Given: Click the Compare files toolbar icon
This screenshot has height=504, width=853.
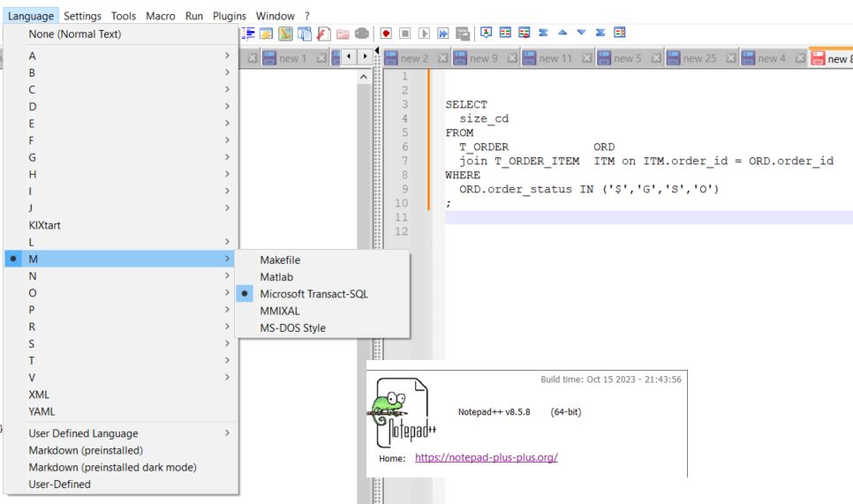Looking at the screenshot, I should [505, 33].
